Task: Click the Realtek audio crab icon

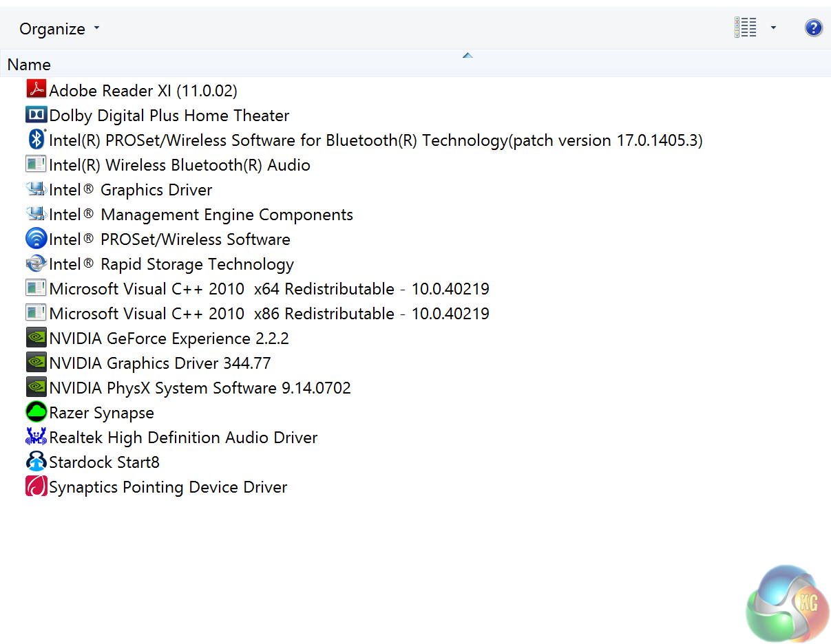Action: [36, 437]
